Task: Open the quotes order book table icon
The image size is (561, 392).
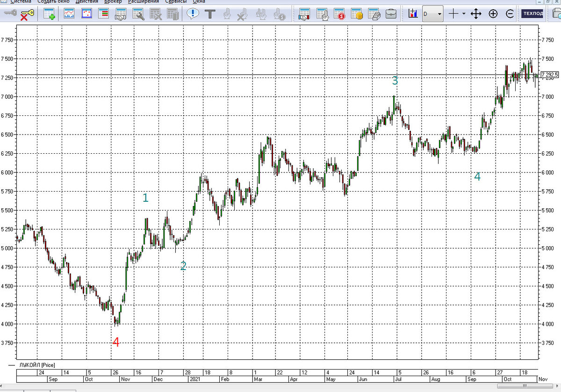Action: [x=103, y=14]
